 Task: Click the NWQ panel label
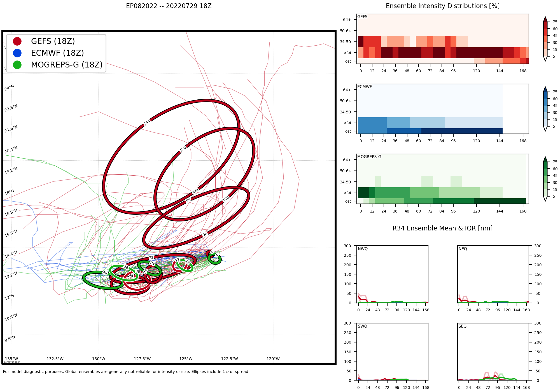363,249
